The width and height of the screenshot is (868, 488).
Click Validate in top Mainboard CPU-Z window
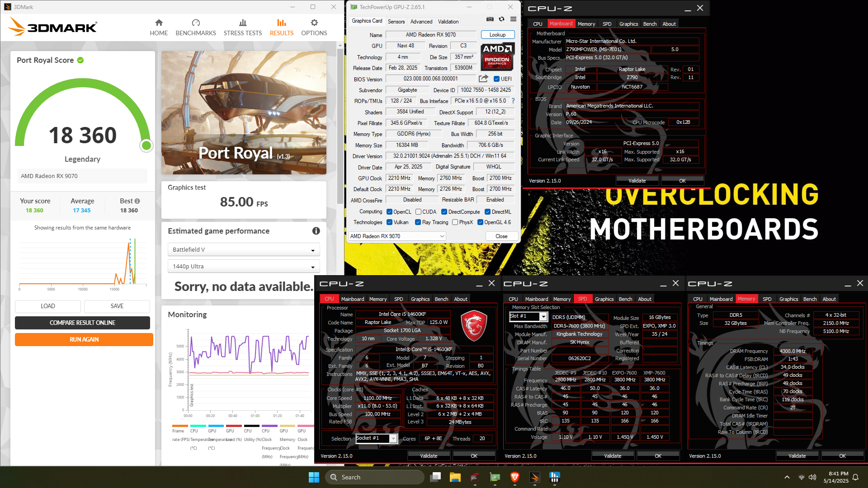coord(637,181)
